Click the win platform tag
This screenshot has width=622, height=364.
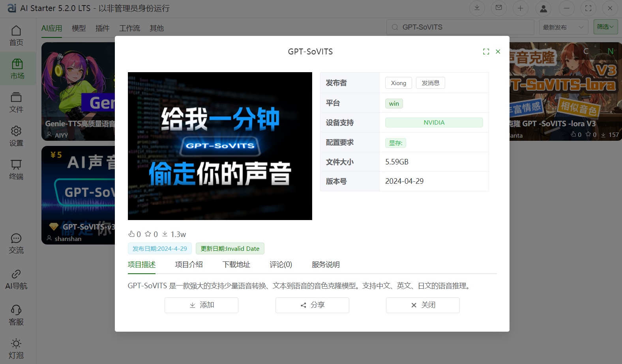(394, 103)
